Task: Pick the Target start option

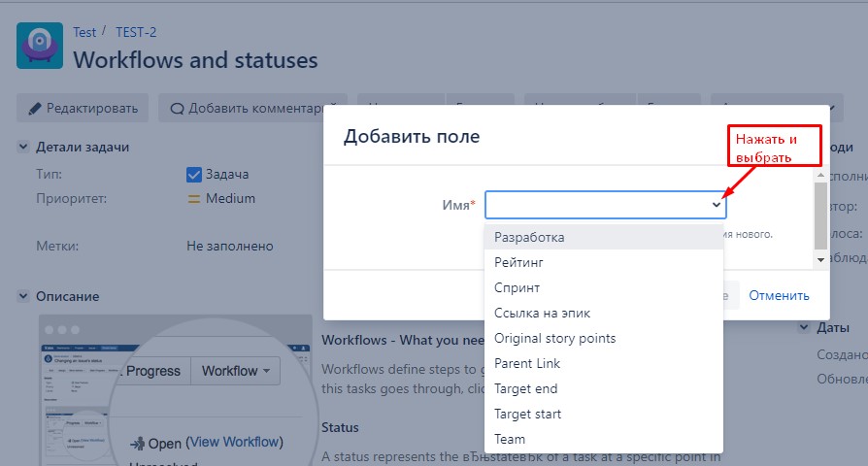Action: coord(603,414)
